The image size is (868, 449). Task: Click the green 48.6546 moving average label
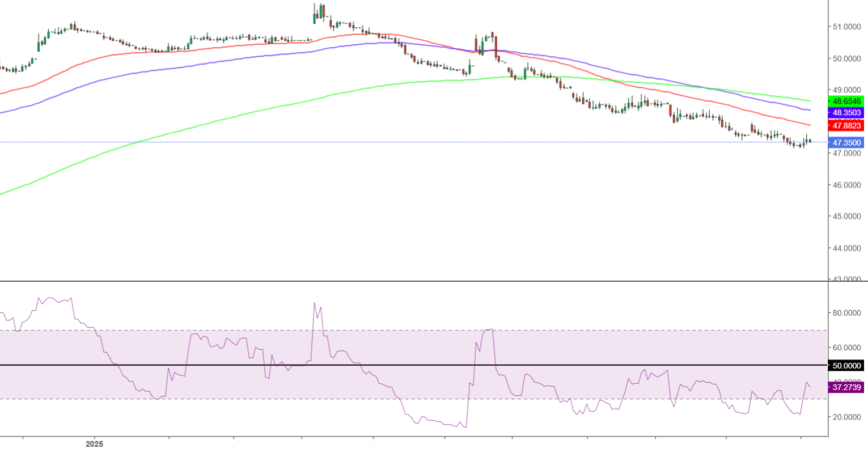pos(846,101)
